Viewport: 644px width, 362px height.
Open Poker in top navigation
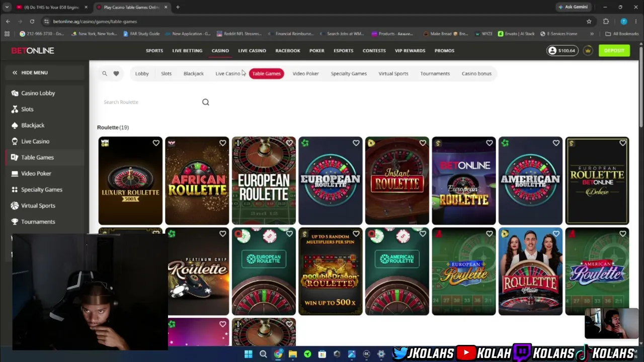tap(317, 50)
